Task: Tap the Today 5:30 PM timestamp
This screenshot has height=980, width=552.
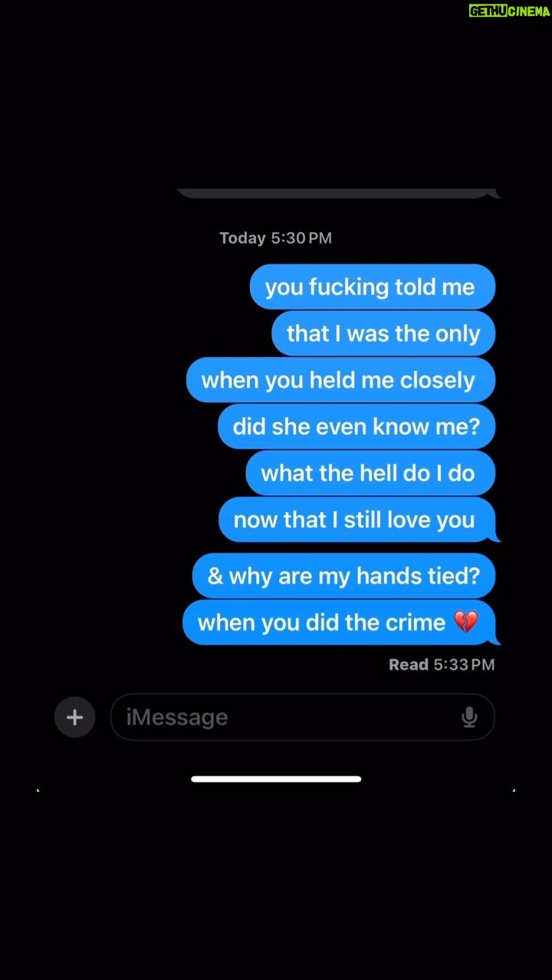Action: click(276, 238)
